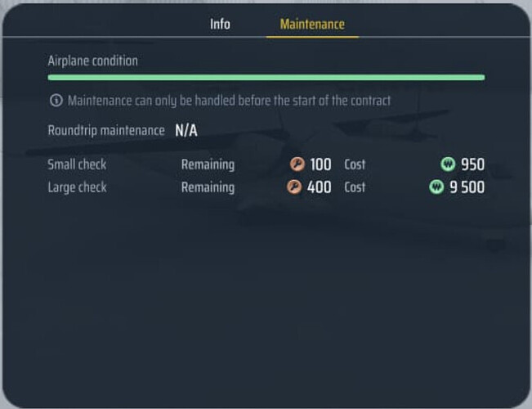Click the Cost label in Large check row
This screenshot has height=409, width=532.
(355, 187)
